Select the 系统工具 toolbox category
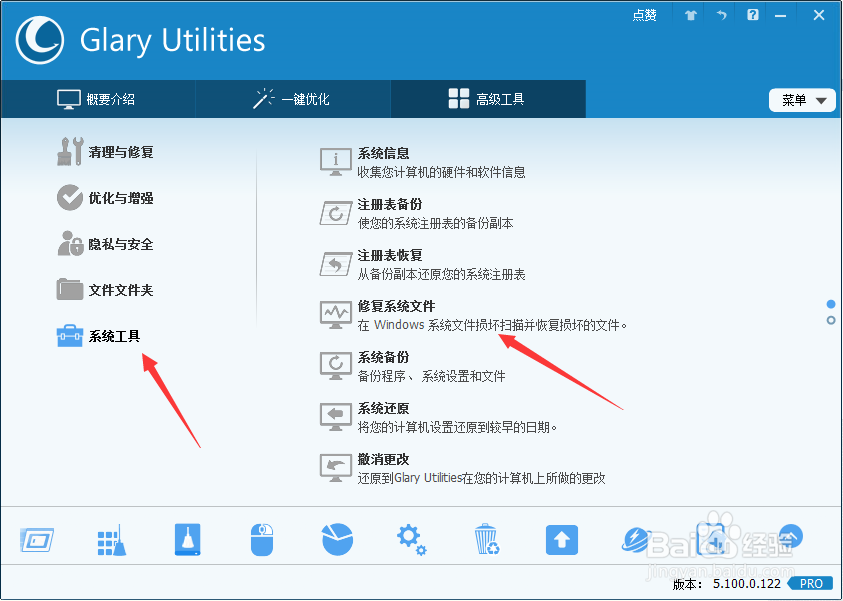This screenshot has height=601, width=843. [98, 336]
